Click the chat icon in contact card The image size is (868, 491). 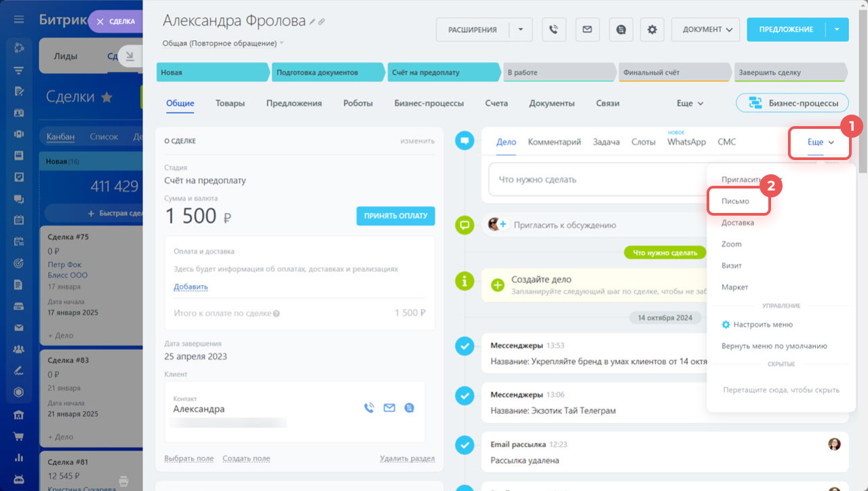409,408
